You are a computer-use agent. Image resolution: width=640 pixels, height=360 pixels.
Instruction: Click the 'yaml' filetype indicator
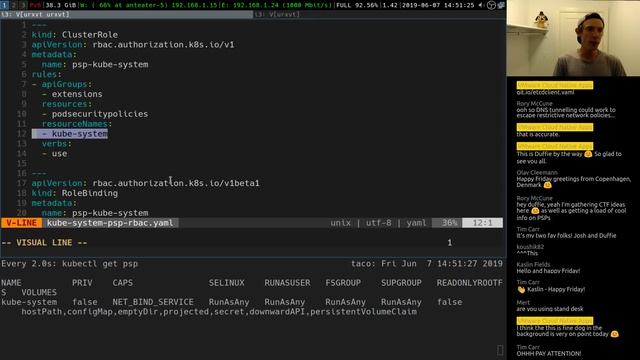(x=416, y=223)
